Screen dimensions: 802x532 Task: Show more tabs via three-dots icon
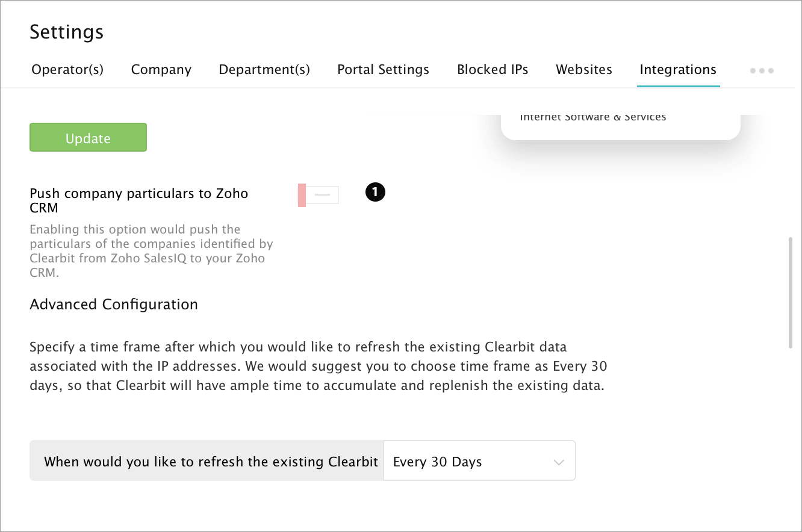(762, 70)
